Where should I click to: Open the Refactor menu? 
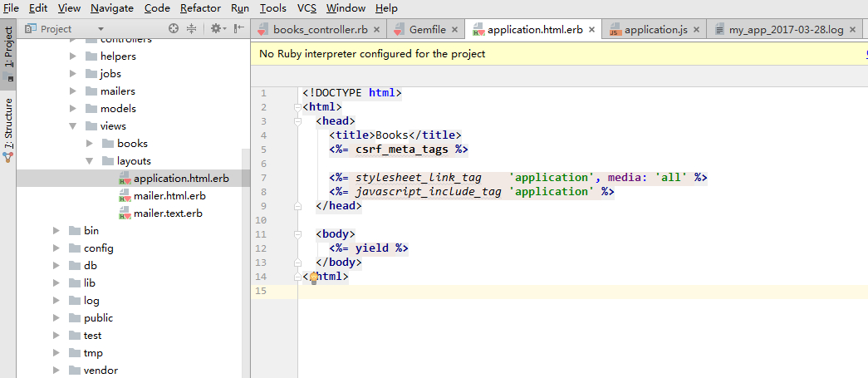pos(200,8)
